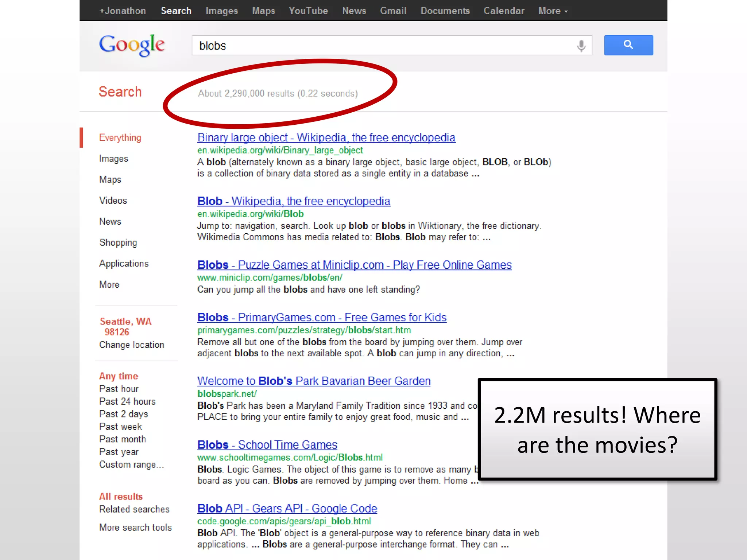The width and height of the screenshot is (747, 560).
Task: Go to YouTube from the top bar
Action: pyautogui.click(x=308, y=11)
